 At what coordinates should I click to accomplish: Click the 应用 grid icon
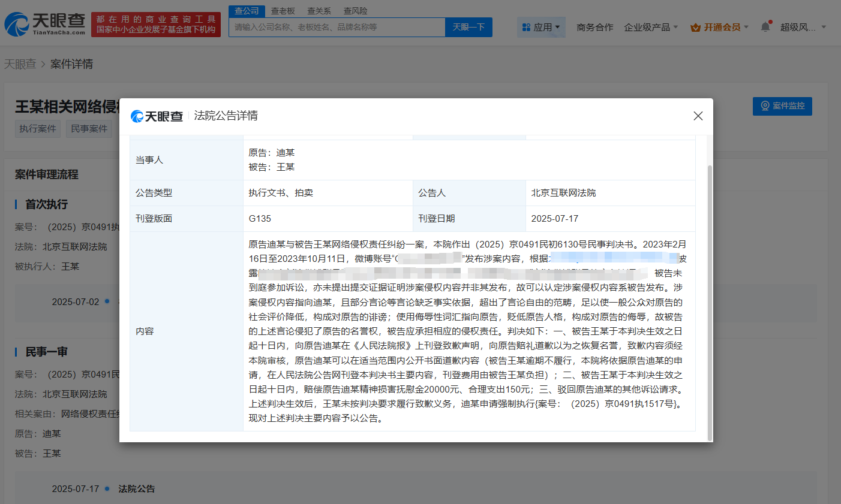526,28
